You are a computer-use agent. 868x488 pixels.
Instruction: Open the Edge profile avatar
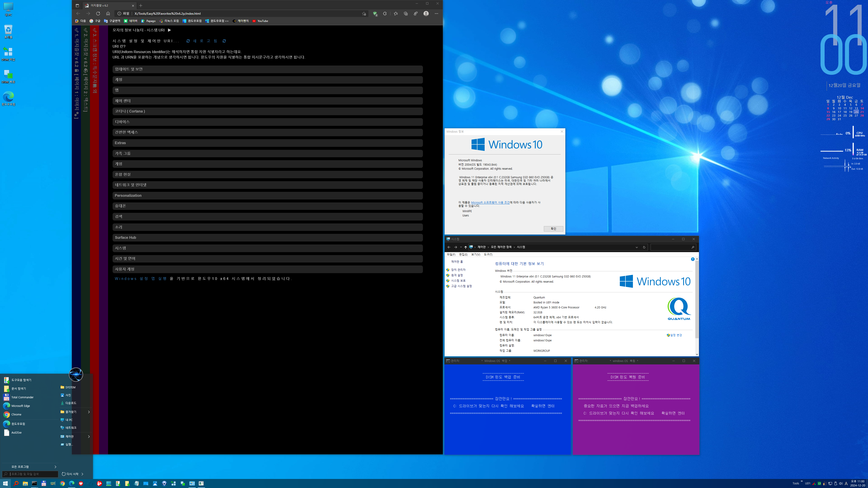tap(426, 14)
